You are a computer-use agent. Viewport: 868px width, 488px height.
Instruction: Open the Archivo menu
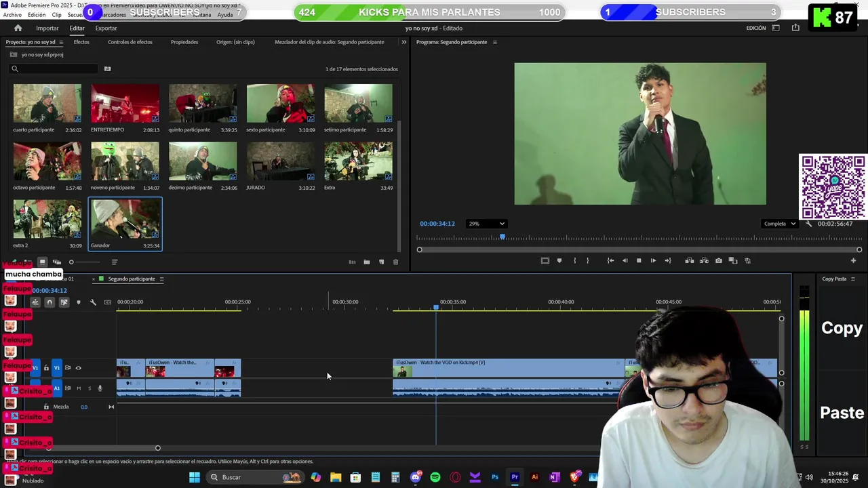pyautogui.click(x=12, y=14)
